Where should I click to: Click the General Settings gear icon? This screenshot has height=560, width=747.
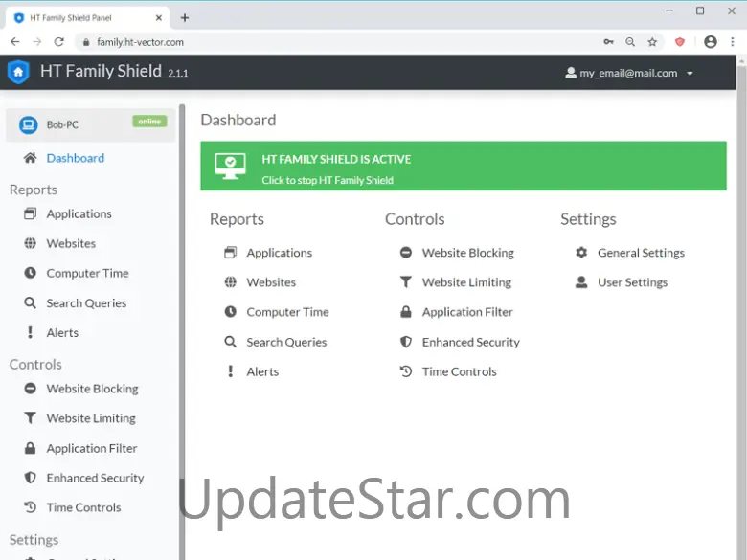click(581, 253)
